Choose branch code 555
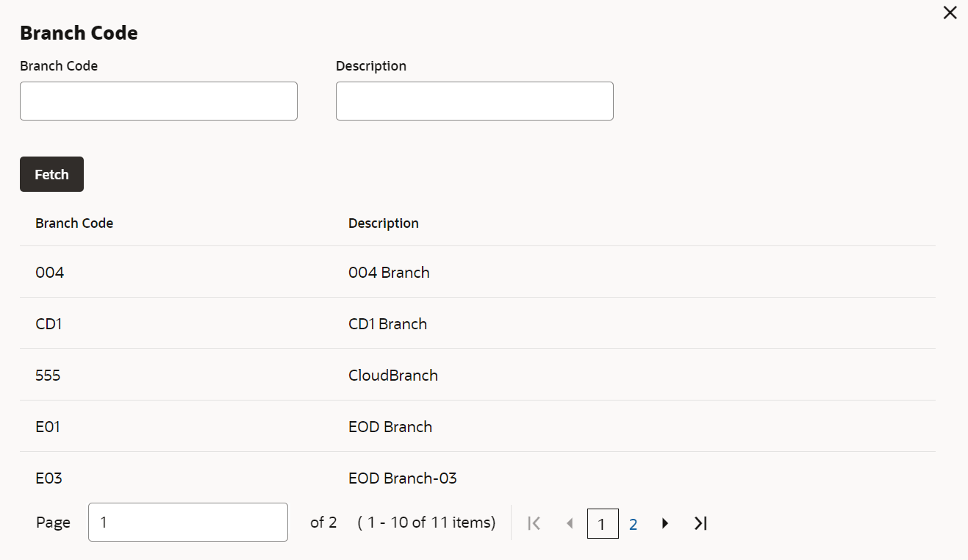 (x=48, y=376)
